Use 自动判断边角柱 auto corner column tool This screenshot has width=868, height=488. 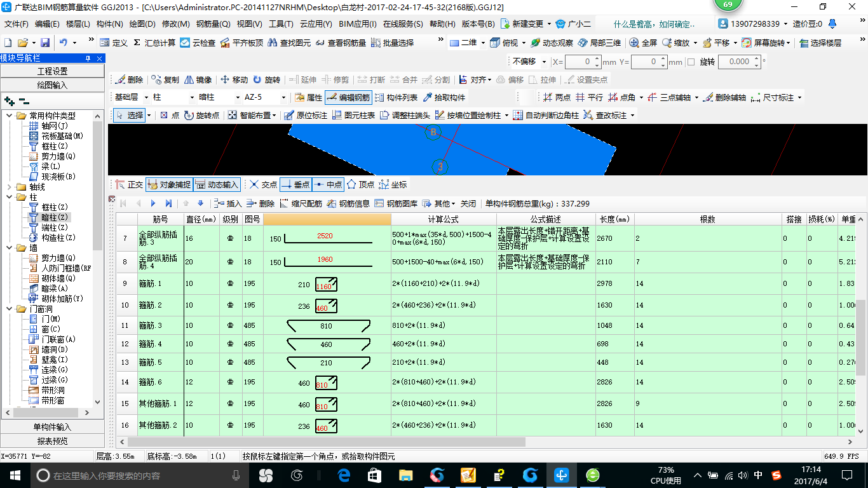[553, 116]
